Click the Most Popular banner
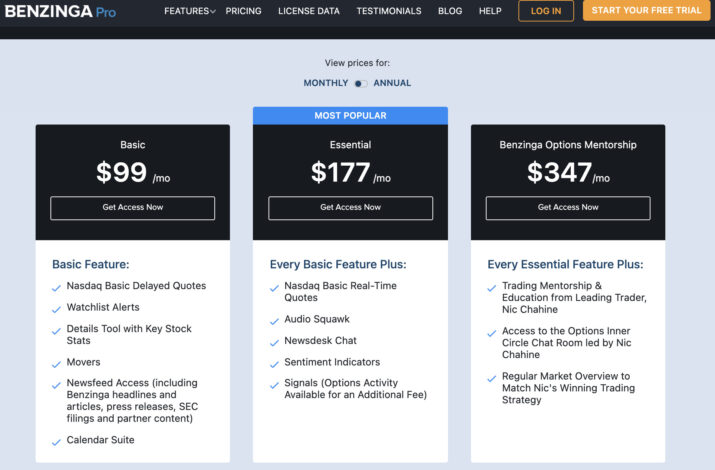 point(350,116)
